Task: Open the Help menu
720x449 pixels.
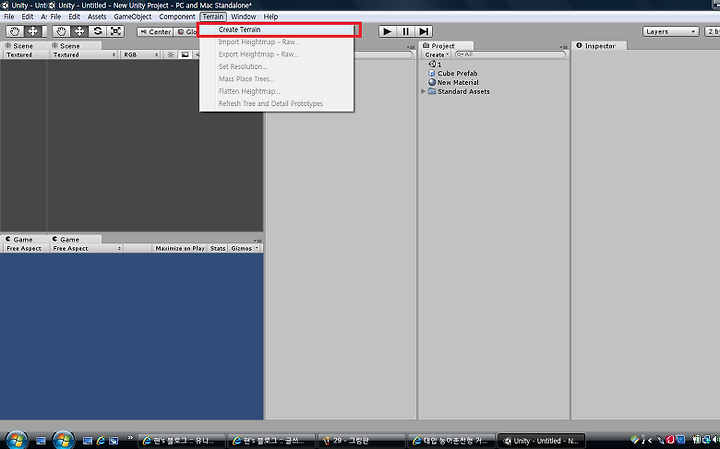Action: coord(270,17)
